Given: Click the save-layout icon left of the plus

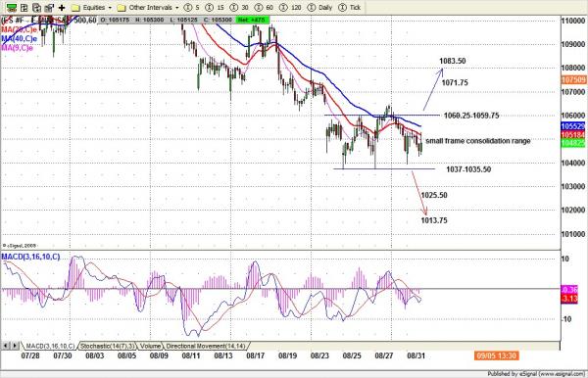Looking at the screenshot, I should pos(49,8).
